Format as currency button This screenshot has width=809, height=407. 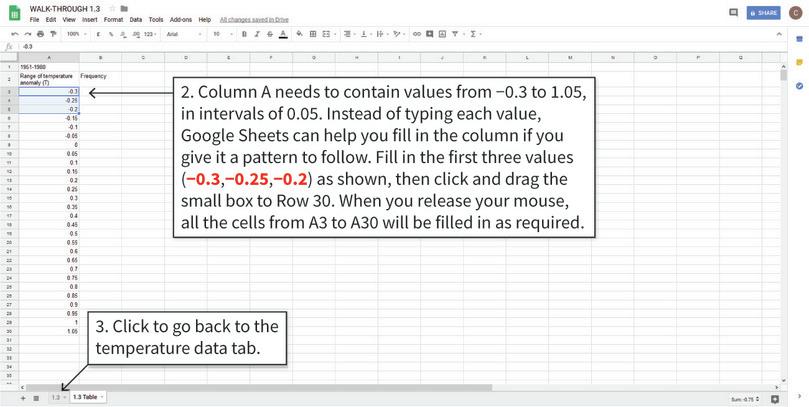(x=98, y=34)
